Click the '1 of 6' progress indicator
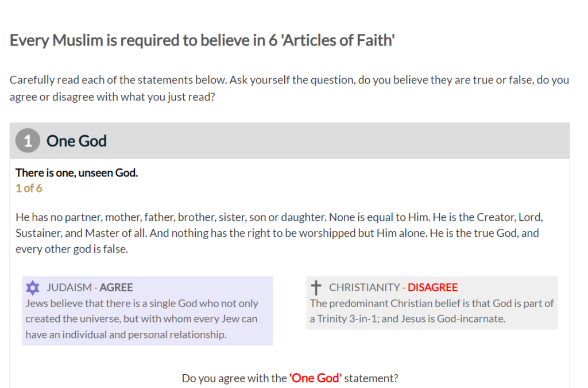 click(x=29, y=188)
